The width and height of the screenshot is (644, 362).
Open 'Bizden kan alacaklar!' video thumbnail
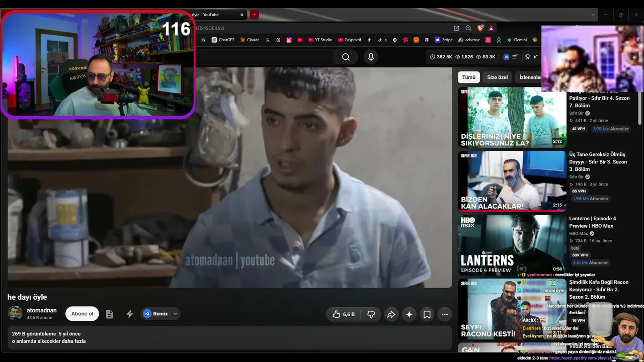(512, 181)
